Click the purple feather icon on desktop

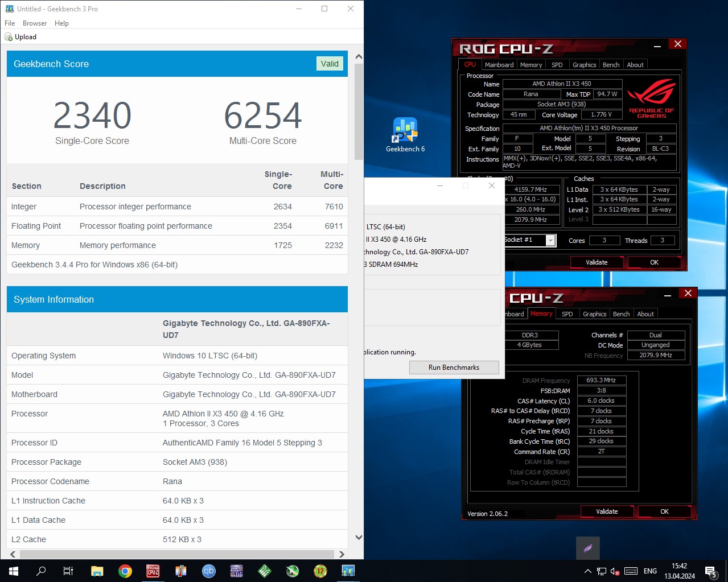[588, 548]
